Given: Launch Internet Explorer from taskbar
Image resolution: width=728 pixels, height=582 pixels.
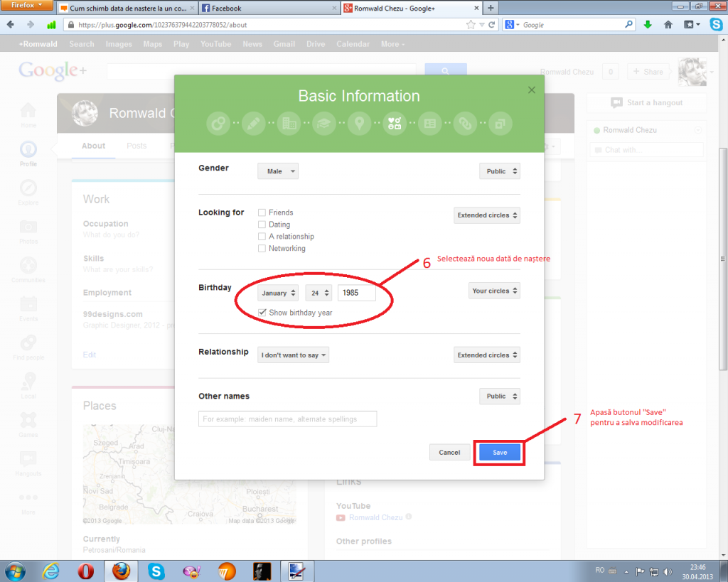Looking at the screenshot, I should click(x=50, y=571).
